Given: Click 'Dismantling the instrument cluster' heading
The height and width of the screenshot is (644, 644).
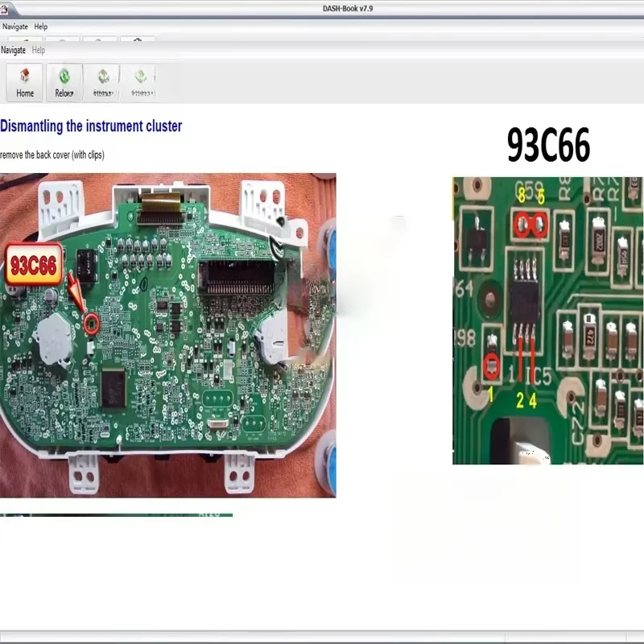Looking at the screenshot, I should (x=91, y=126).
